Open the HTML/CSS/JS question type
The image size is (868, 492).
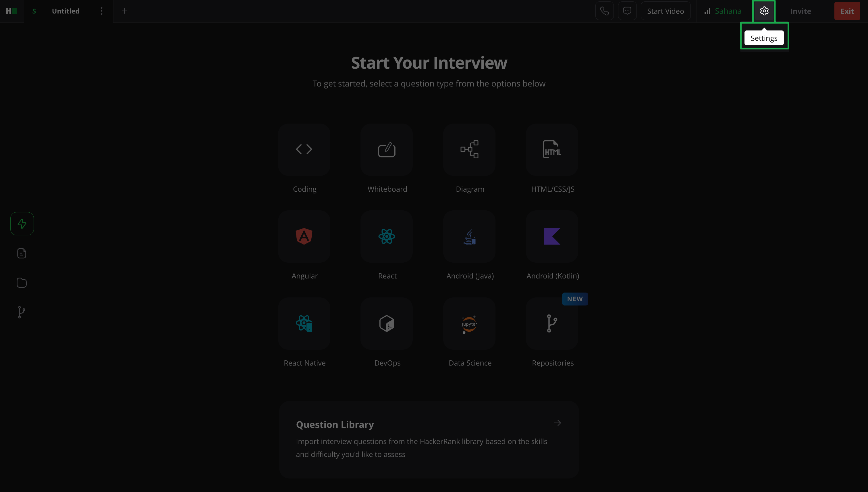(552, 149)
